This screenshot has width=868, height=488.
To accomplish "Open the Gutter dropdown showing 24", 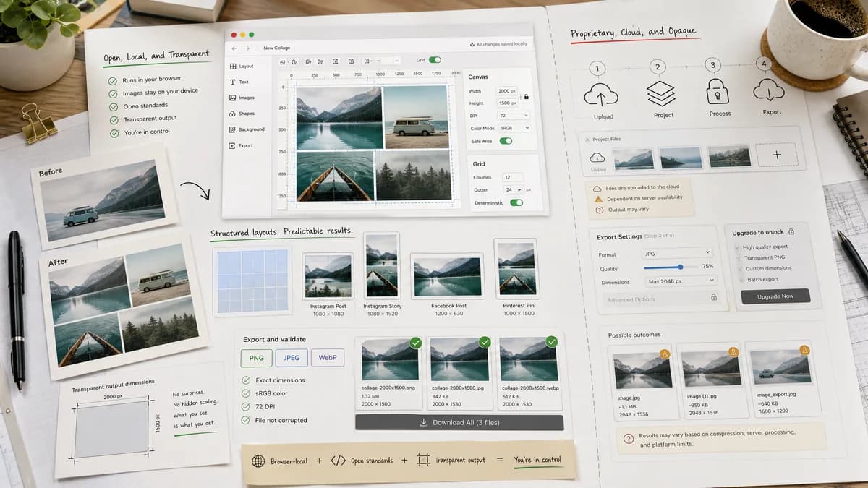I will [513, 189].
